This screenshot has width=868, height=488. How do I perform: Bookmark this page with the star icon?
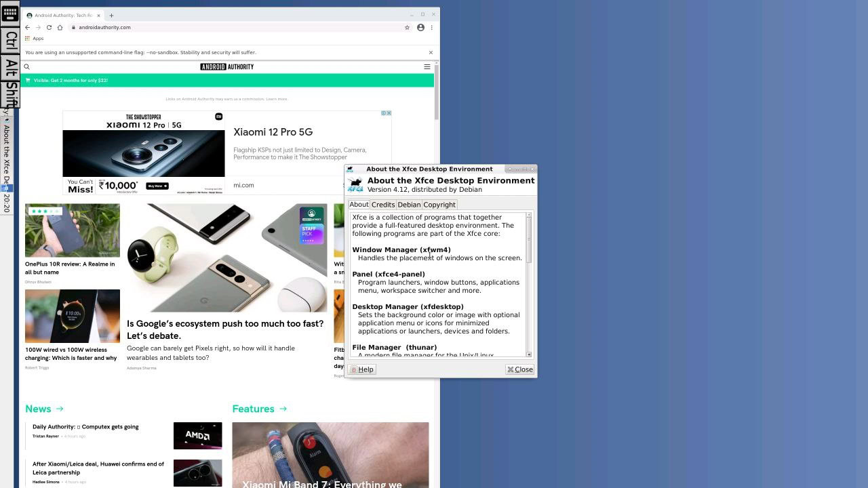tap(407, 27)
